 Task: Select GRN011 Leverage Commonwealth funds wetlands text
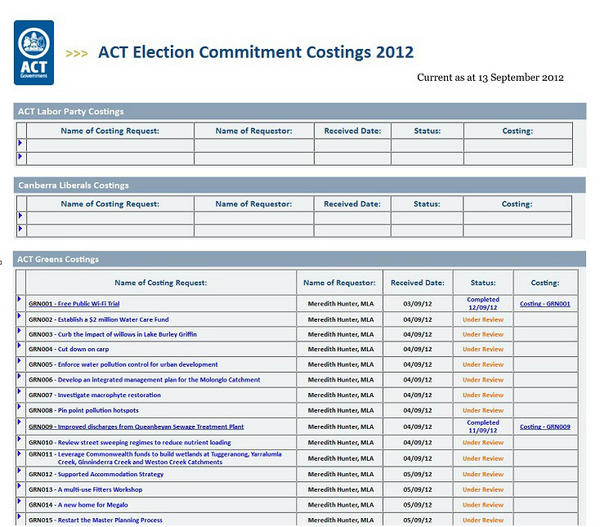(155, 458)
